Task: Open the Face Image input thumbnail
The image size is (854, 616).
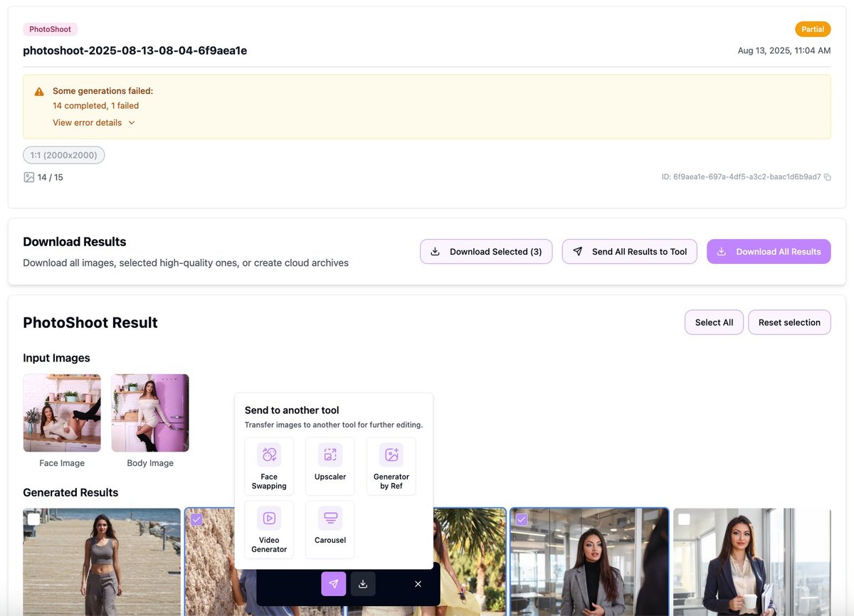Action: (62, 413)
